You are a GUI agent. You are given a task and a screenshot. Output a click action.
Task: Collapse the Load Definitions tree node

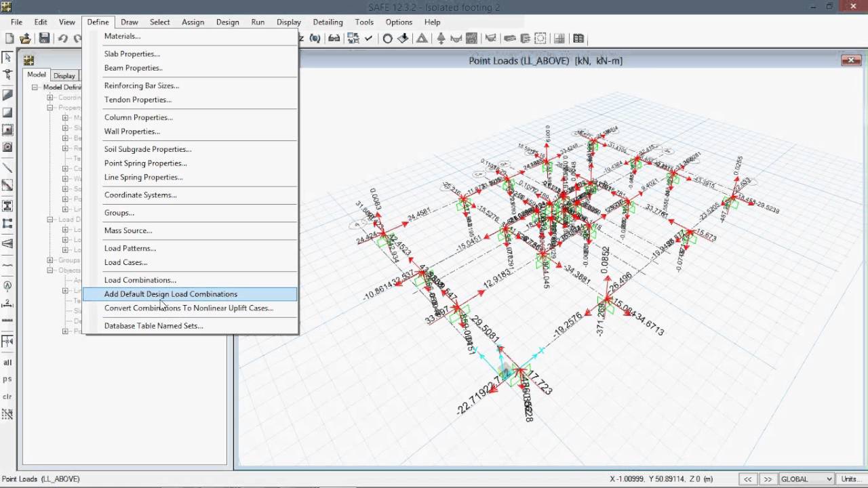pyautogui.click(x=50, y=220)
